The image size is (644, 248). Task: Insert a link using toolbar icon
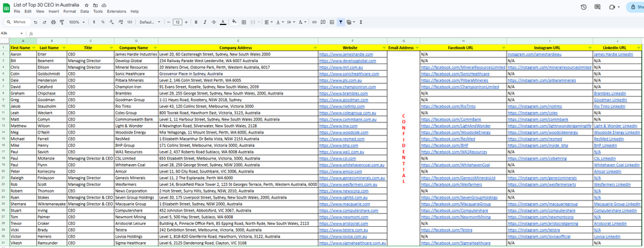pos(314,22)
